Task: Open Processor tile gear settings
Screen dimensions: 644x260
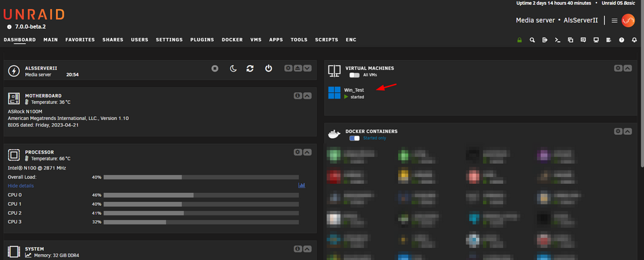Action: [x=298, y=152]
